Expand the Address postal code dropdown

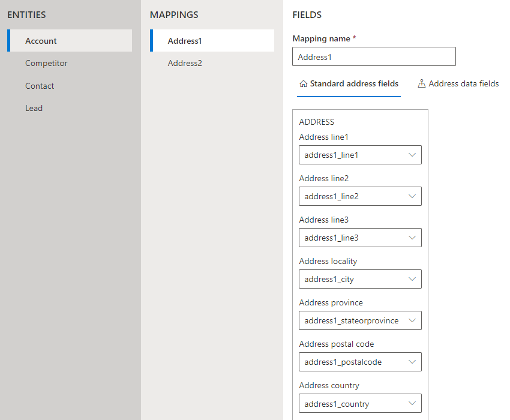pyautogui.click(x=412, y=361)
